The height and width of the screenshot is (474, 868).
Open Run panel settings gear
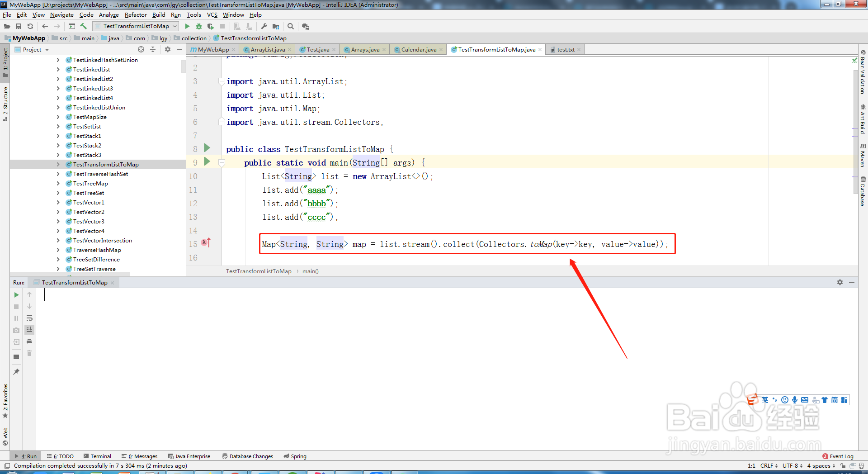pyautogui.click(x=840, y=282)
